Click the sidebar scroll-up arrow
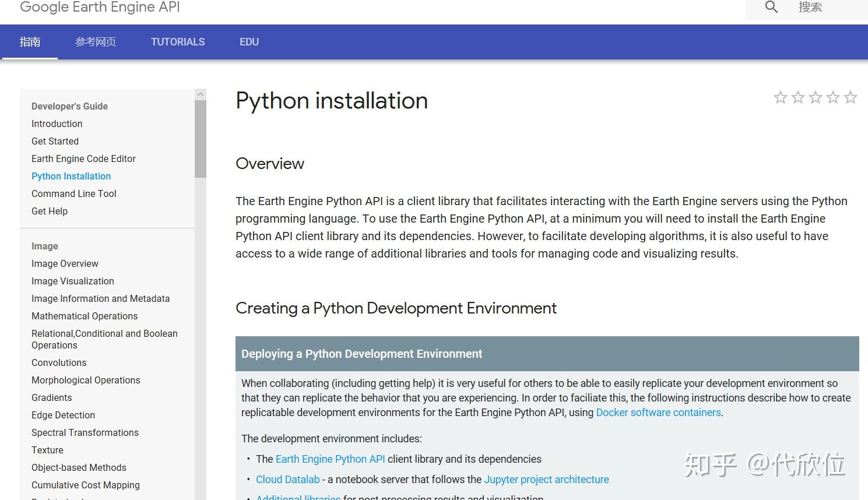The height and width of the screenshot is (500, 868). (x=201, y=94)
